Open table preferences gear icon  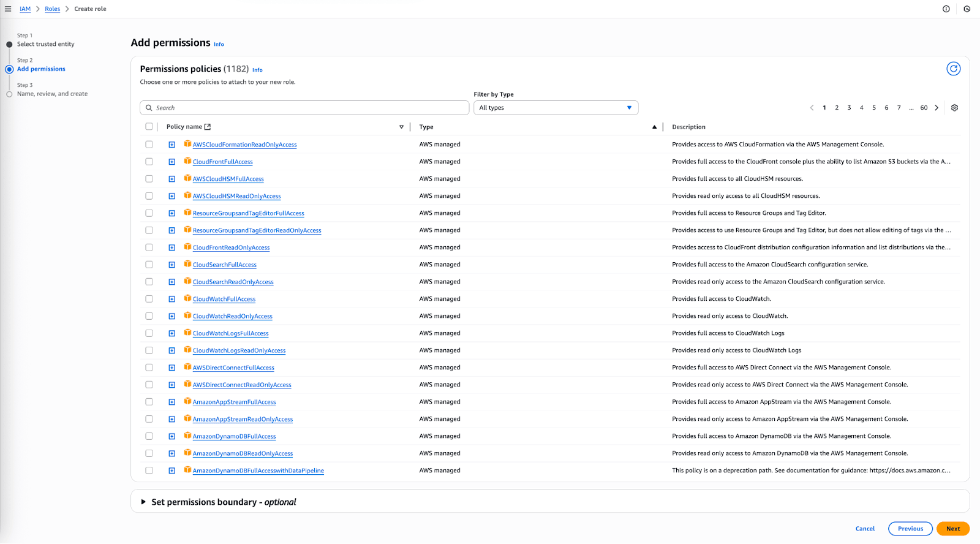pyautogui.click(x=954, y=108)
